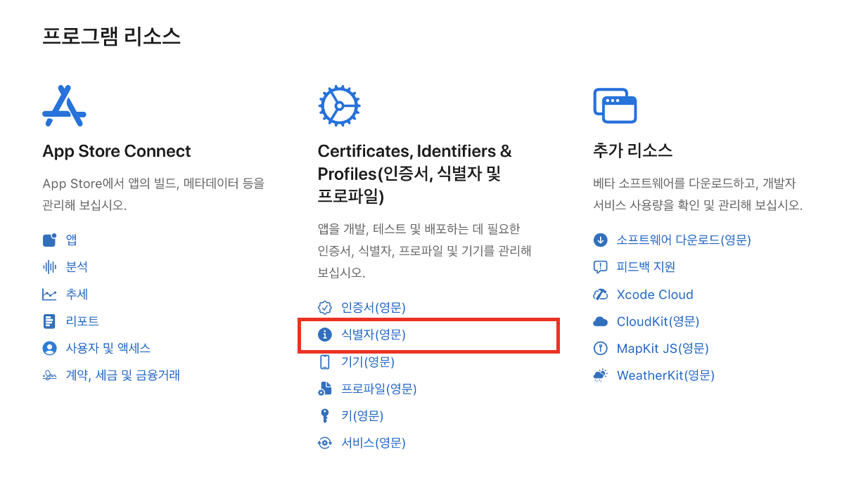Click the 앱 app icon
868x485 pixels.
tap(49, 240)
